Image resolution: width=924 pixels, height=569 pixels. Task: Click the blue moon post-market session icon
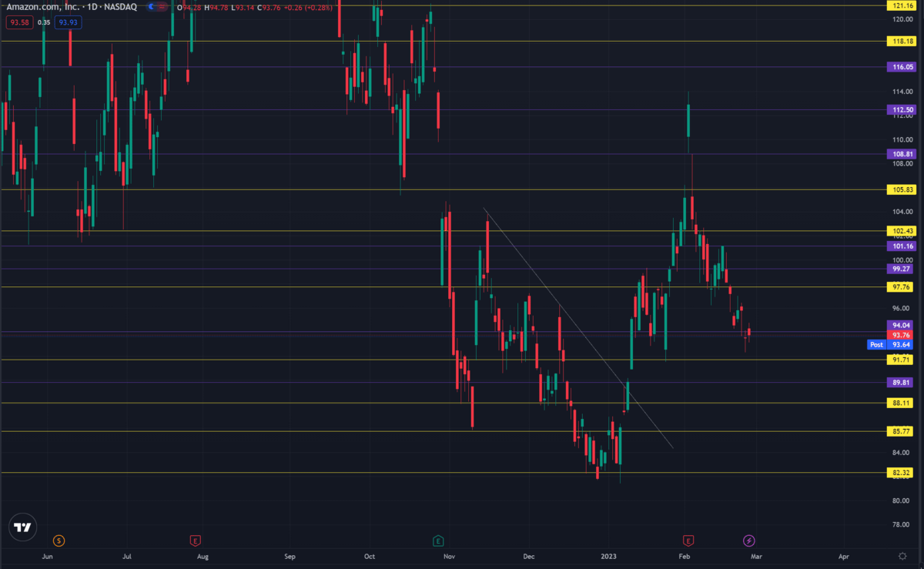152,7
